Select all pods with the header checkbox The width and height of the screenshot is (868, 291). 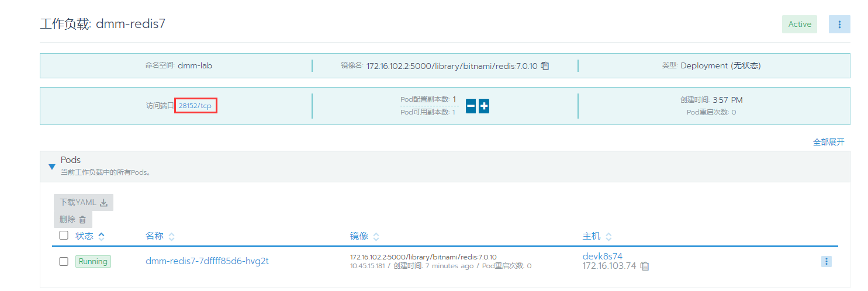(x=64, y=235)
